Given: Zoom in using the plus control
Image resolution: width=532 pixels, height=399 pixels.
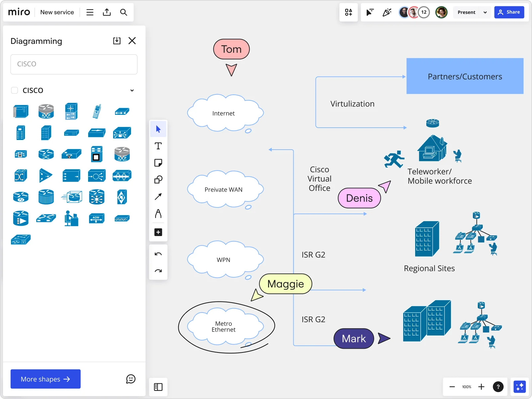Looking at the screenshot, I should coord(481,387).
